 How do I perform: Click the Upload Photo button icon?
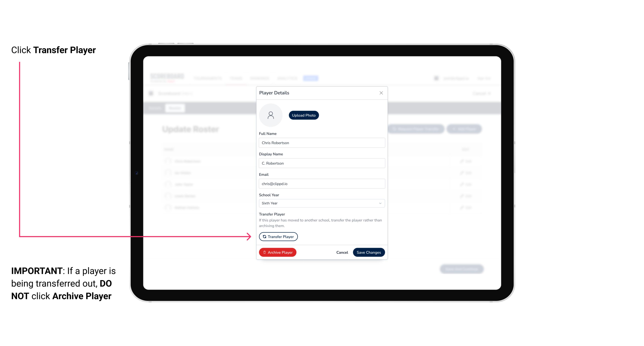click(x=304, y=115)
